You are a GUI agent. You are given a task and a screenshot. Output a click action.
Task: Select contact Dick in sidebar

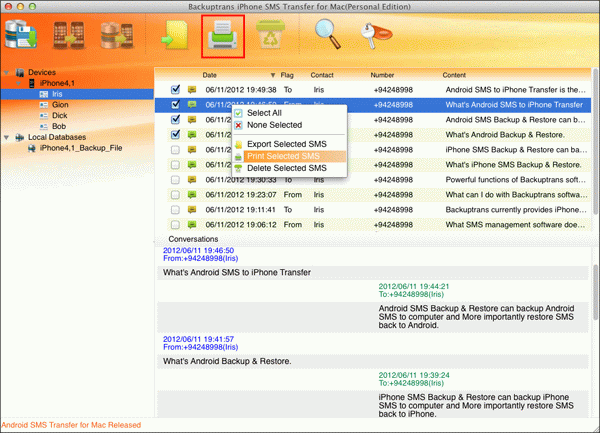pos(60,116)
